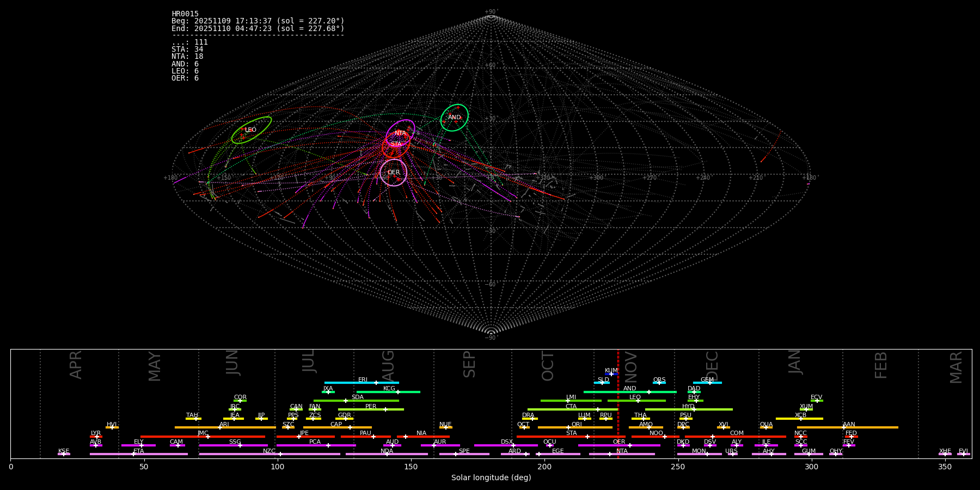Click the ERI cyan bar in the timeline
This screenshot has height=490, width=980.
(x=362, y=383)
